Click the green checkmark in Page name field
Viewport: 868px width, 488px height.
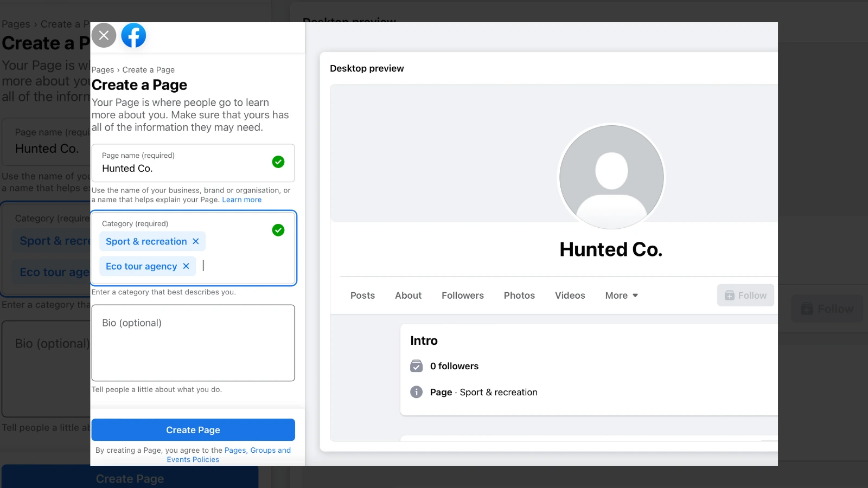click(278, 162)
